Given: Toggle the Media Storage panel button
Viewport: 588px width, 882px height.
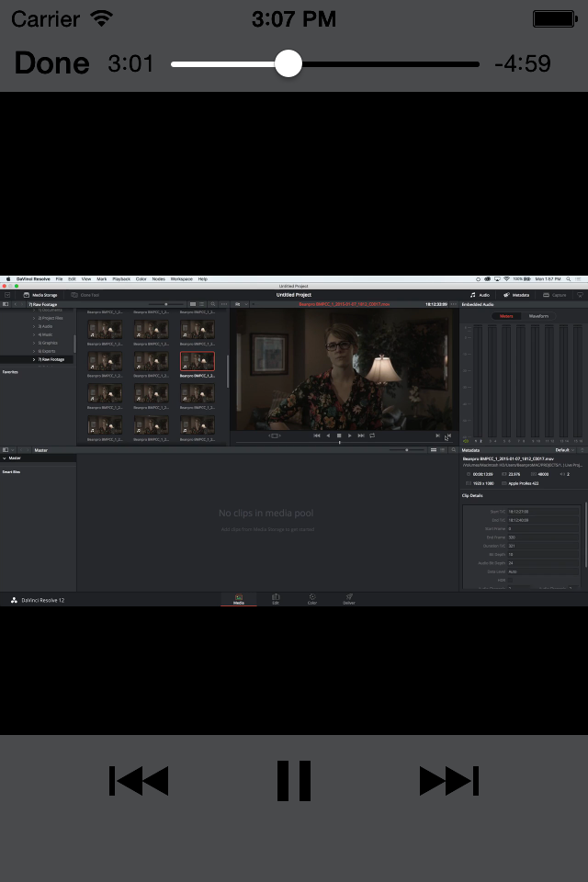Looking at the screenshot, I should (x=40, y=295).
